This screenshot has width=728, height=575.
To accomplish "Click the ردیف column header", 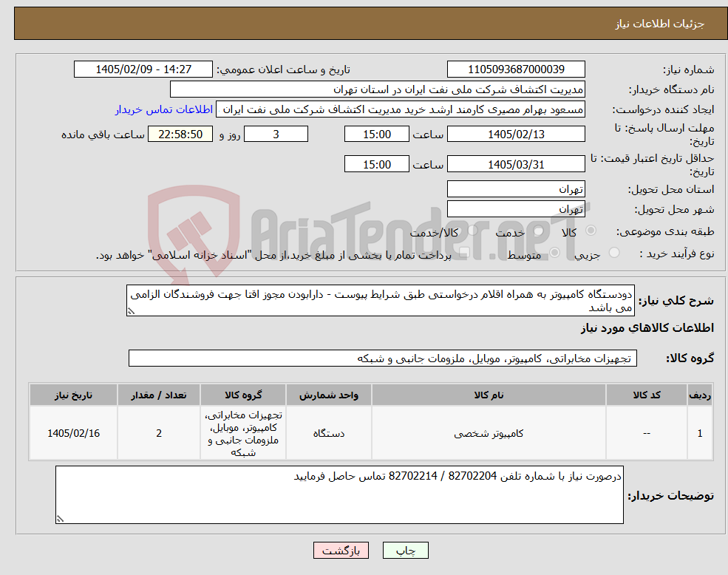I will (x=700, y=395).
